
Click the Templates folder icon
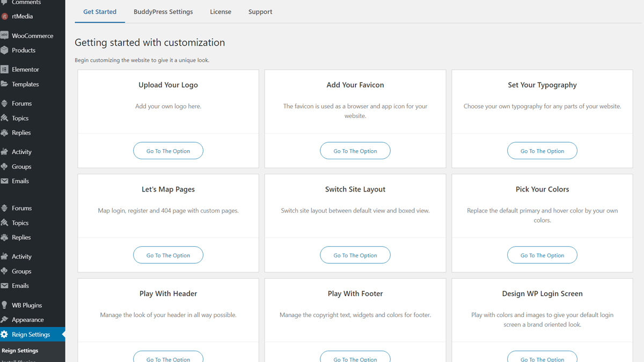pos(5,84)
